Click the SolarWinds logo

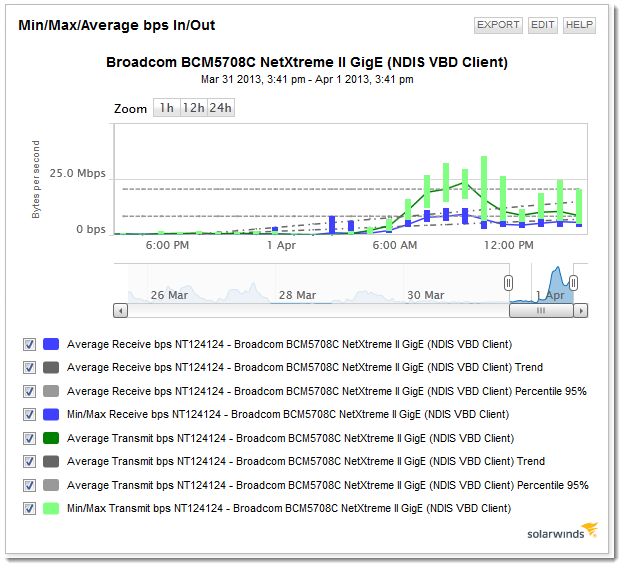(562, 531)
